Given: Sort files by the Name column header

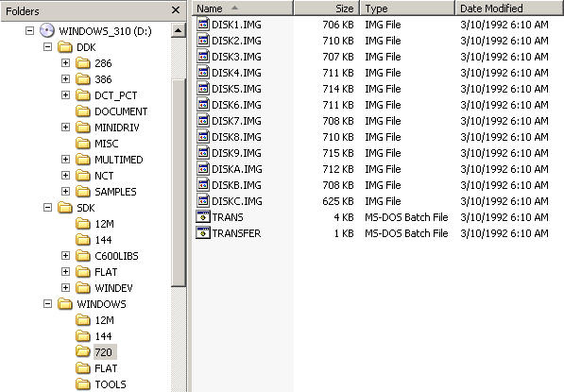Looking at the screenshot, I should click(x=243, y=9).
